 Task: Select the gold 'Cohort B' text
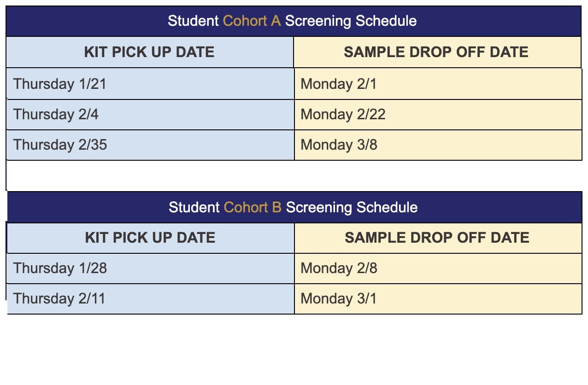pyautogui.click(x=253, y=207)
